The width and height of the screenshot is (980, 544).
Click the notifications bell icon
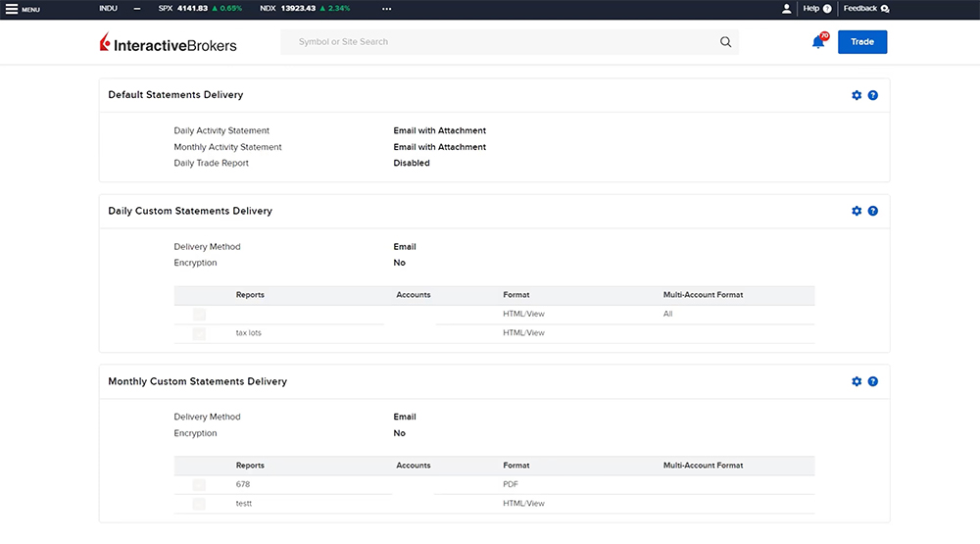[x=818, y=42]
